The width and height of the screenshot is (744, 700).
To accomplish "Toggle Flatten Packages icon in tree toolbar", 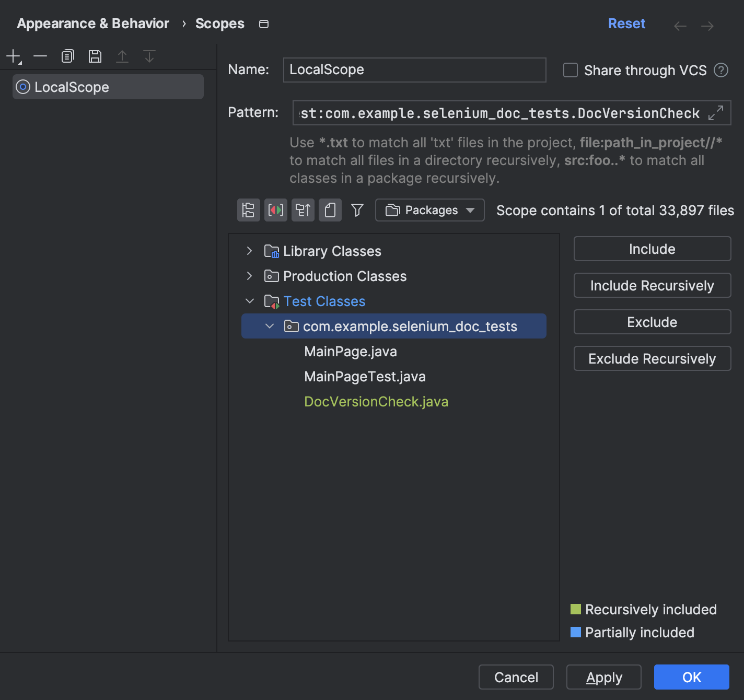I will point(249,210).
